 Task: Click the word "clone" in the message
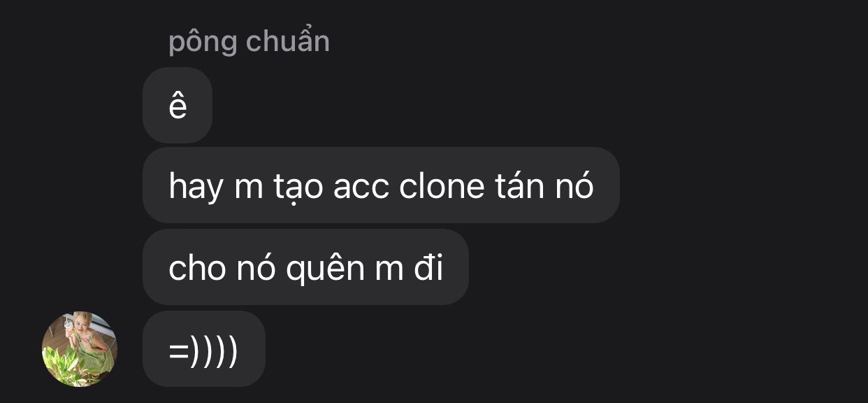442,186
